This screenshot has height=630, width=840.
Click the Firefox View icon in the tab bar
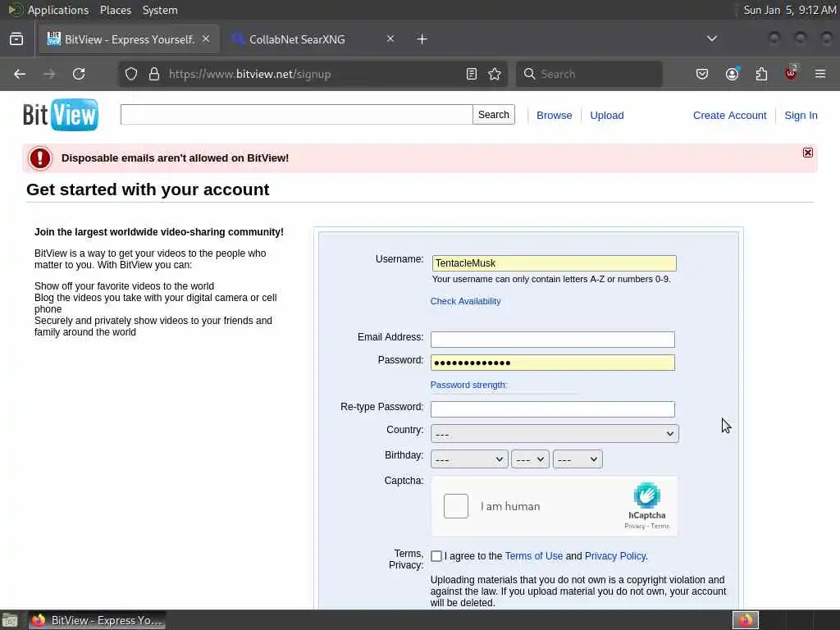coord(16,39)
